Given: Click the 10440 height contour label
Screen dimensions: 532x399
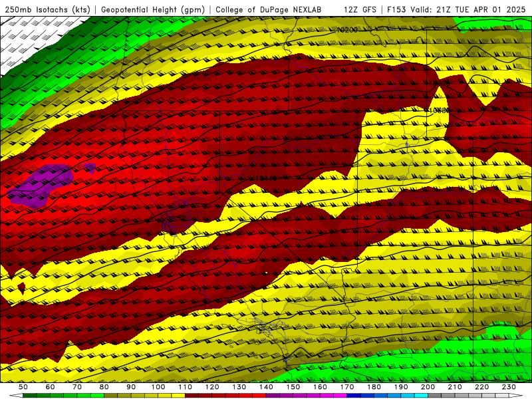Looking at the screenshot, I should click(x=267, y=178).
